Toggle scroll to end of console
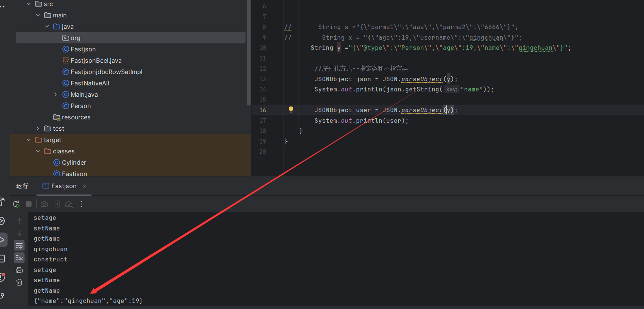644x309 pixels. [x=19, y=258]
